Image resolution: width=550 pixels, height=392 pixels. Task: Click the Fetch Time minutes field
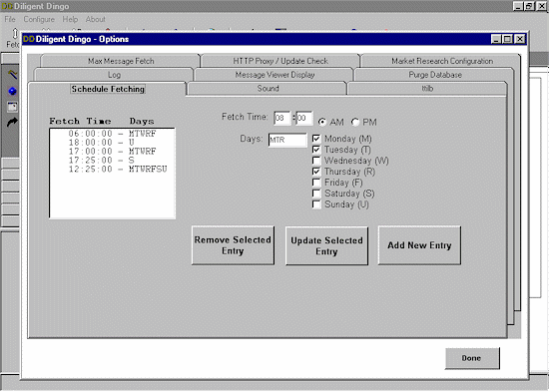pyautogui.click(x=304, y=118)
